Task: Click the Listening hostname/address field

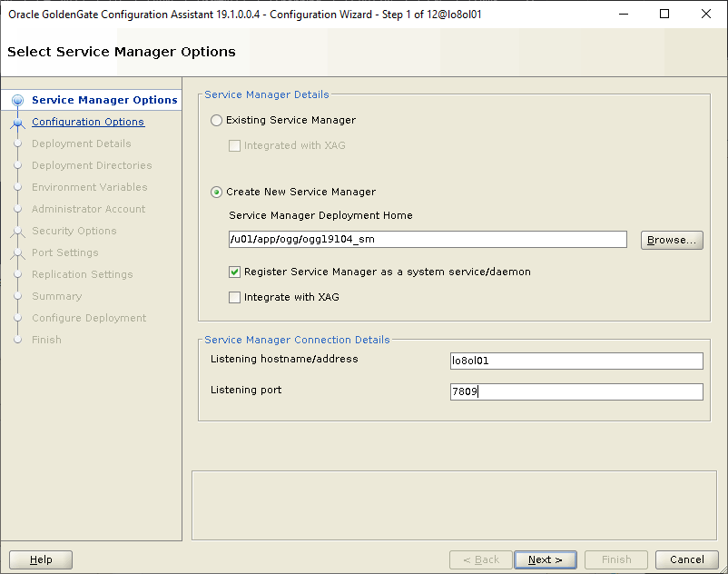Action: [576, 361]
